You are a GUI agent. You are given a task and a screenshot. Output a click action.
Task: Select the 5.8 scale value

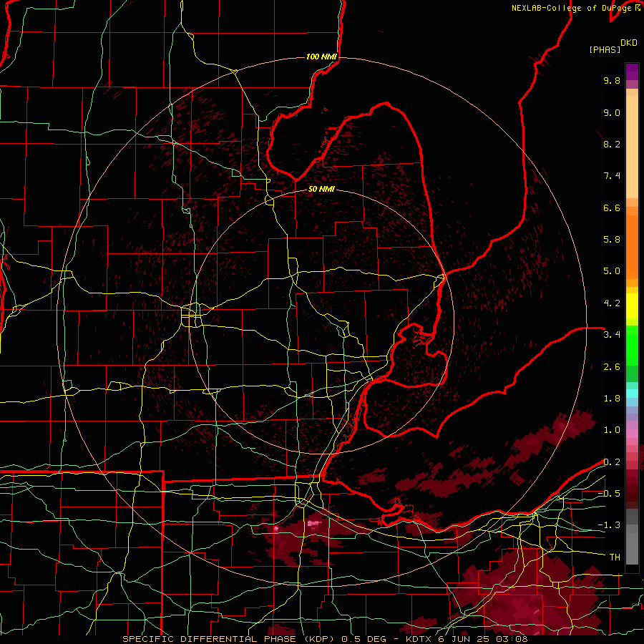[612, 240]
